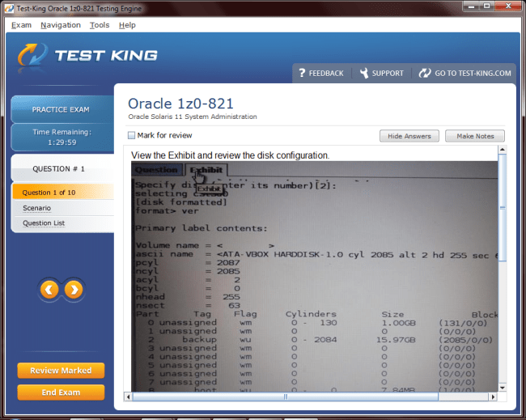Click the Feedback question mark icon

[302, 73]
